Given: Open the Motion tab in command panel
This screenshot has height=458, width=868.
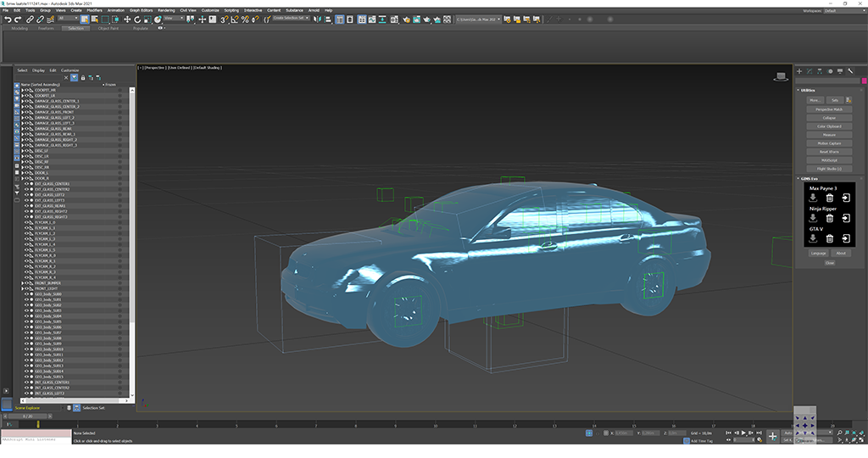Looking at the screenshot, I should tap(830, 71).
